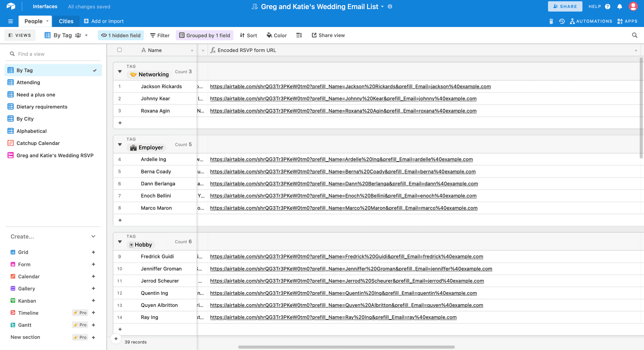Open Jackson Rickards' RSVP form URL
644x350 pixels.
(x=350, y=87)
